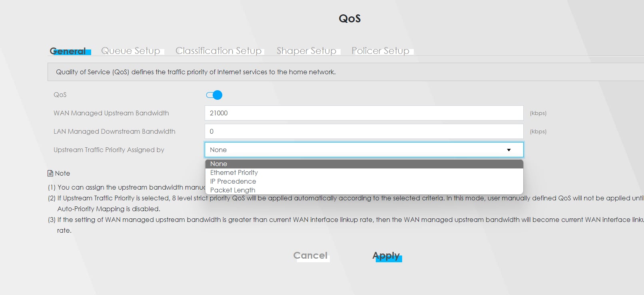Click the QoS page heading
This screenshot has height=295, width=644.
click(350, 18)
